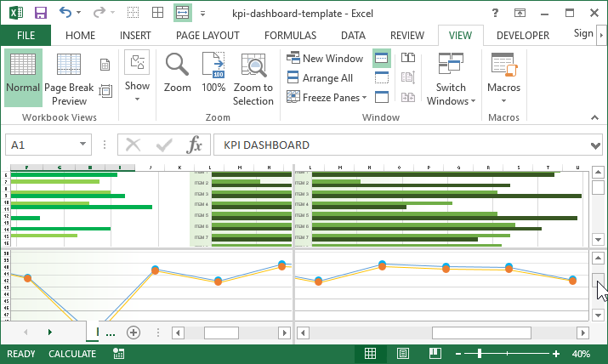The image size is (608, 364).
Task: Switch to Page Layout view in the status bar
Action: (402, 354)
